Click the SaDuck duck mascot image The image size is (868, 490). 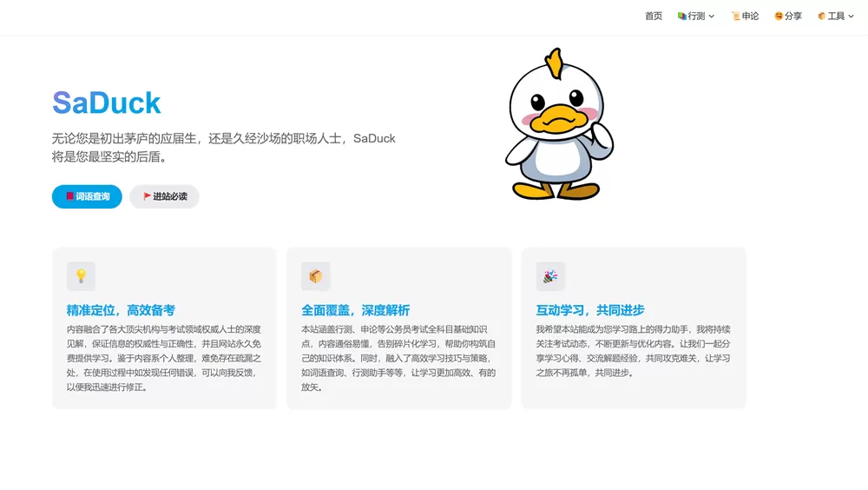(558, 126)
